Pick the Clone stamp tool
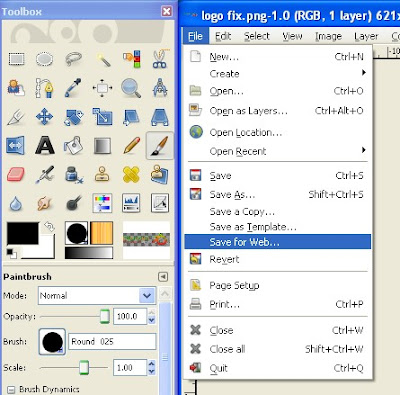This screenshot has width=400, height=395. (x=102, y=174)
